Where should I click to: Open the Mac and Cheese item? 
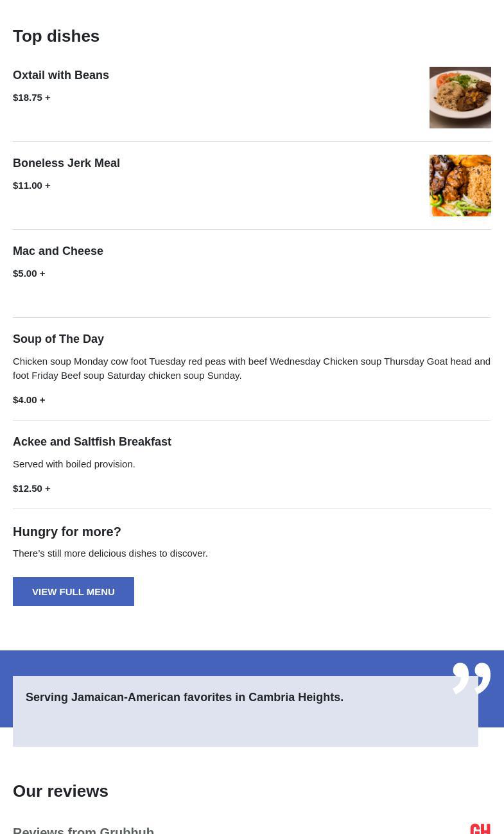coord(58,251)
